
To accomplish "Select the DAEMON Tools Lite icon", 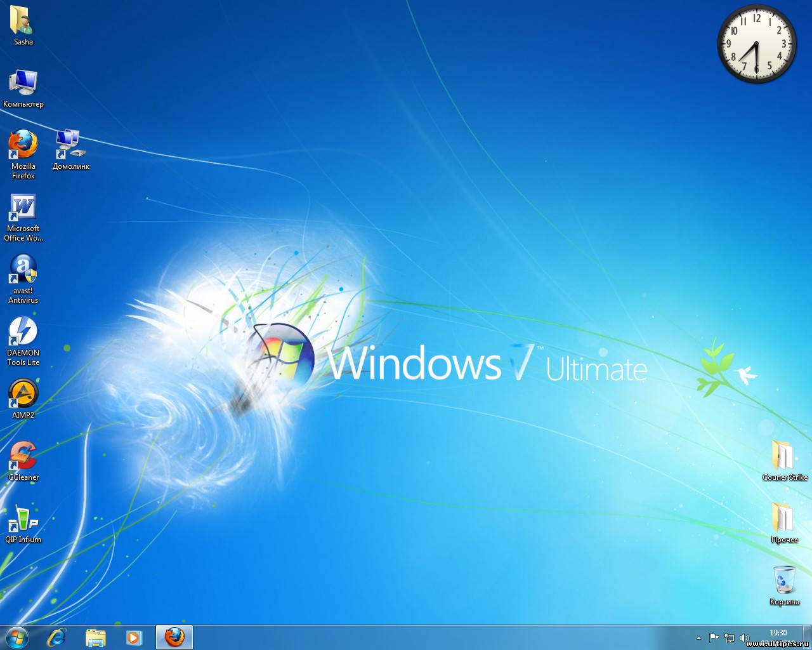I will (23, 332).
